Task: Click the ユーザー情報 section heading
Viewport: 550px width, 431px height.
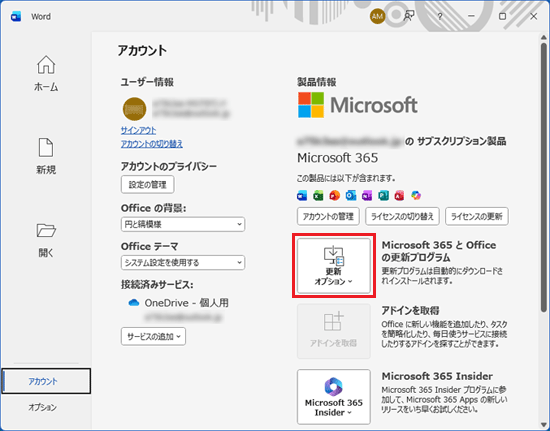Action: (147, 82)
